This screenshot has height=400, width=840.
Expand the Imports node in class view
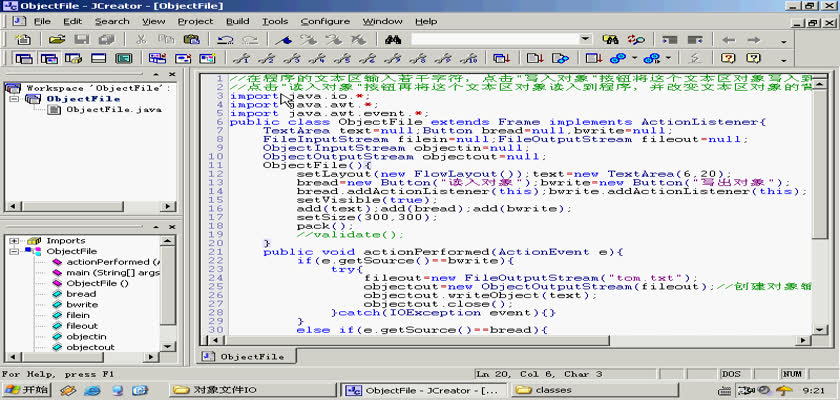pyautogui.click(x=14, y=241)
